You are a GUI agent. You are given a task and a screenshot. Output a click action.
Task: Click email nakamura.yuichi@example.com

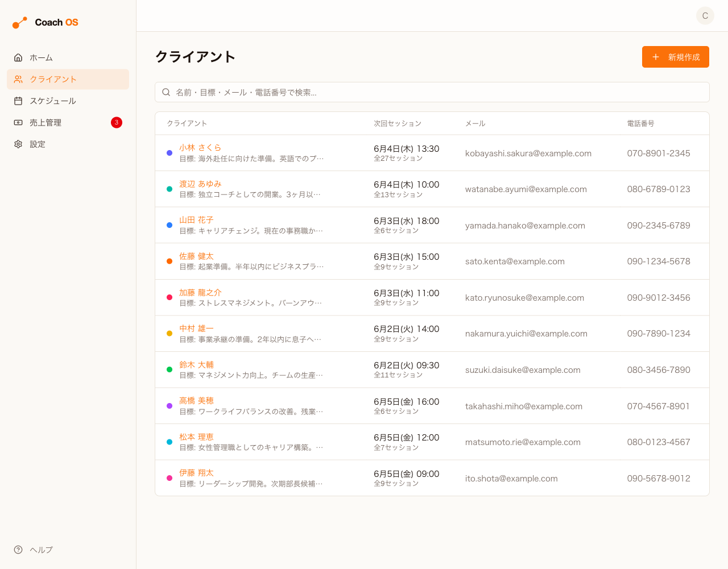coord(526,334)
